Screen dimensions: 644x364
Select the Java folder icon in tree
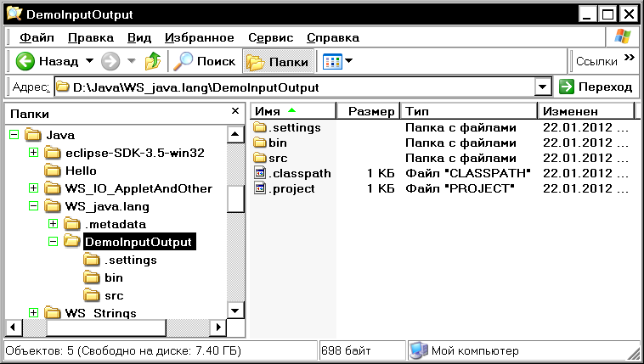point(33,135)
